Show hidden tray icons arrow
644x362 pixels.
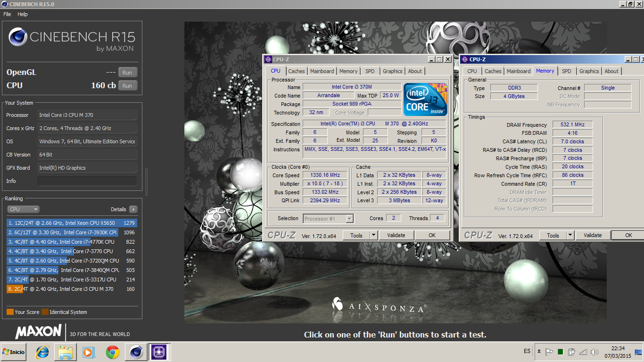click(x=539, y=352)
